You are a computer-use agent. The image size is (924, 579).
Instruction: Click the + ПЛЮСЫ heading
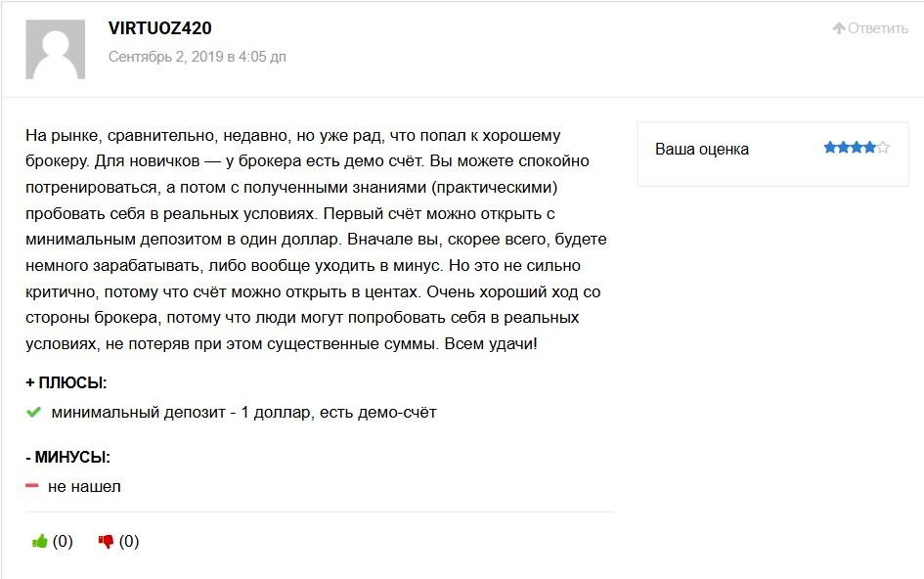66,383
